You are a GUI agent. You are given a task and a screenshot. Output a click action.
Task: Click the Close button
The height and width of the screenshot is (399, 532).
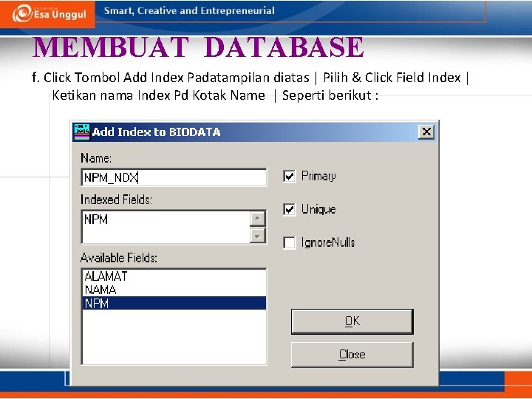pyautogui.click(x=352, y=355)
